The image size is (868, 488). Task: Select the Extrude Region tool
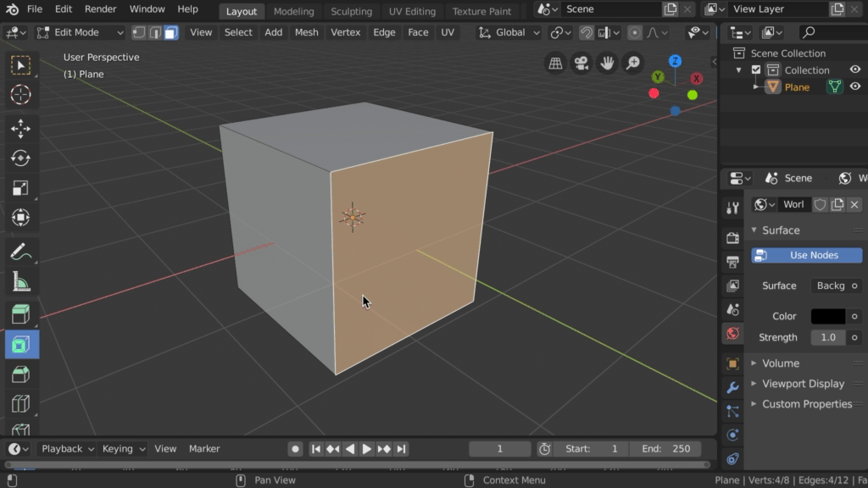tap(20, 314)
